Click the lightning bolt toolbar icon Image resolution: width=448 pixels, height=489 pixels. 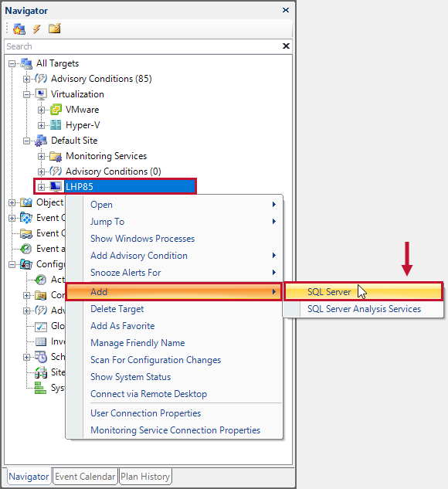click(37, 29)
